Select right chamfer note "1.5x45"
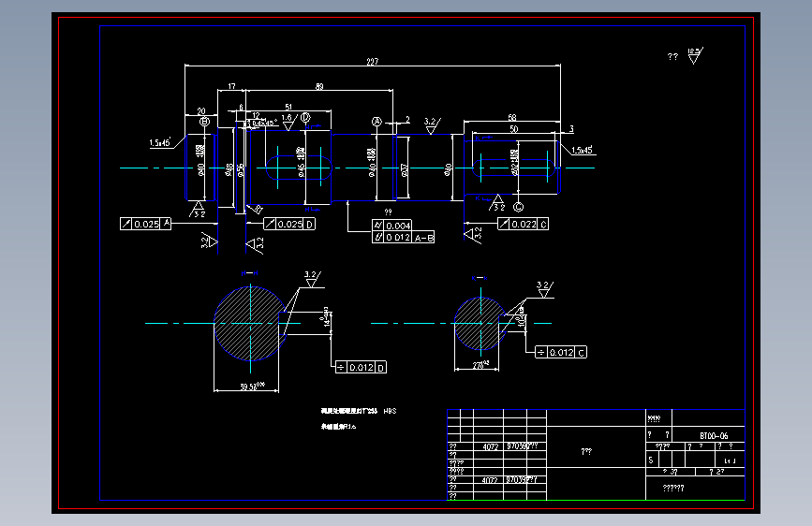 click(583, 150)
